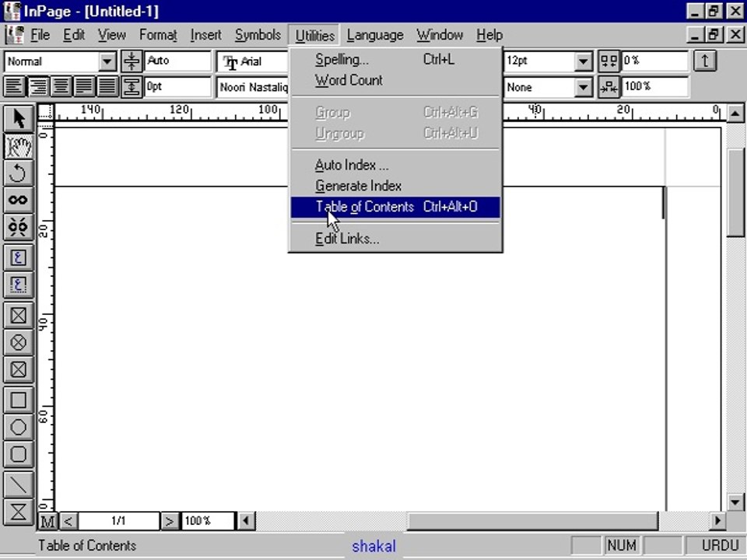Go to next page with > button

click(x=169, y=521)
